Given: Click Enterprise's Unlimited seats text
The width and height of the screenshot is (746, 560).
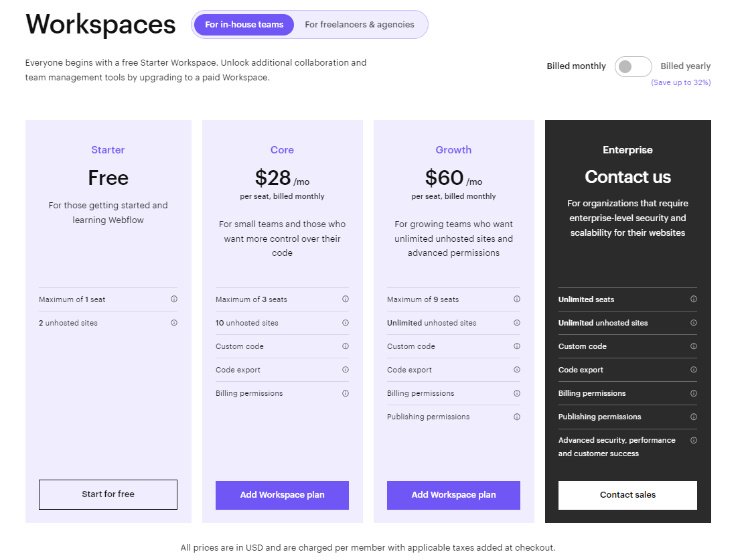Looking at the screenshot, I should coord(586,299).
